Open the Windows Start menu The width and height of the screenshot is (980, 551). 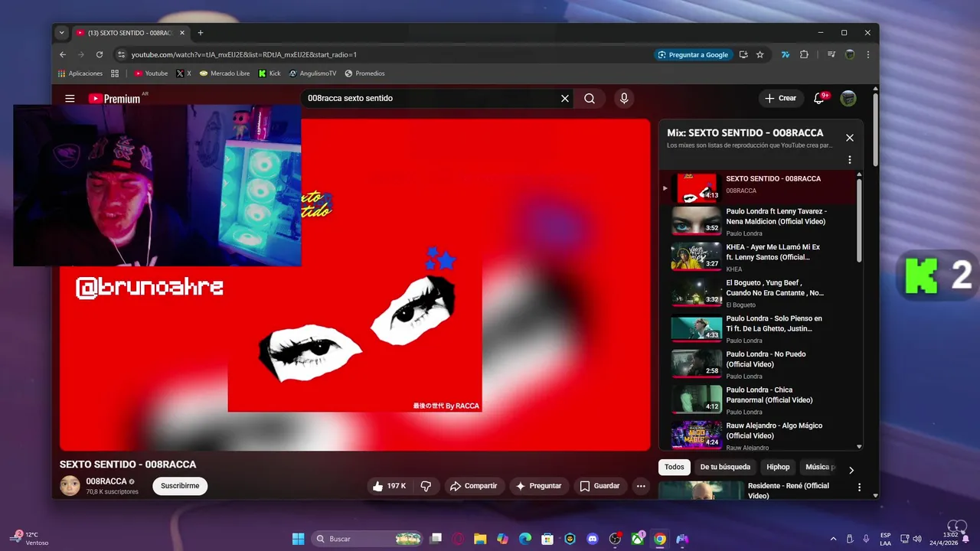[298, 539]
